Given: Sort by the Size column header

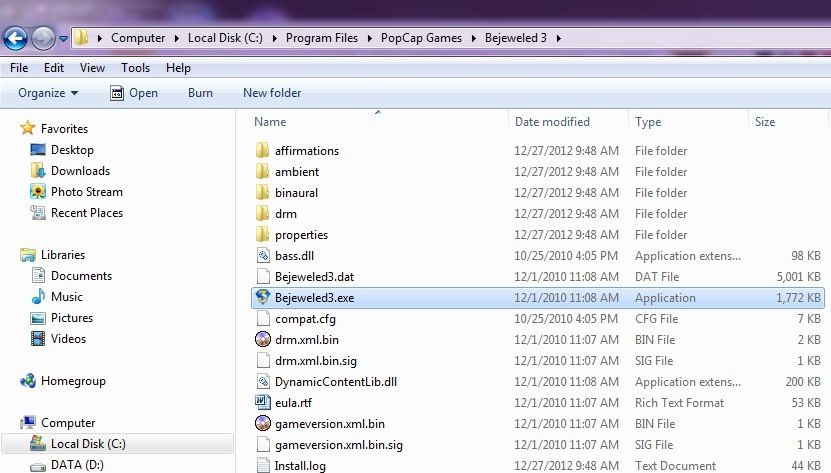Looking at the screenshot, I should [765, 122].
